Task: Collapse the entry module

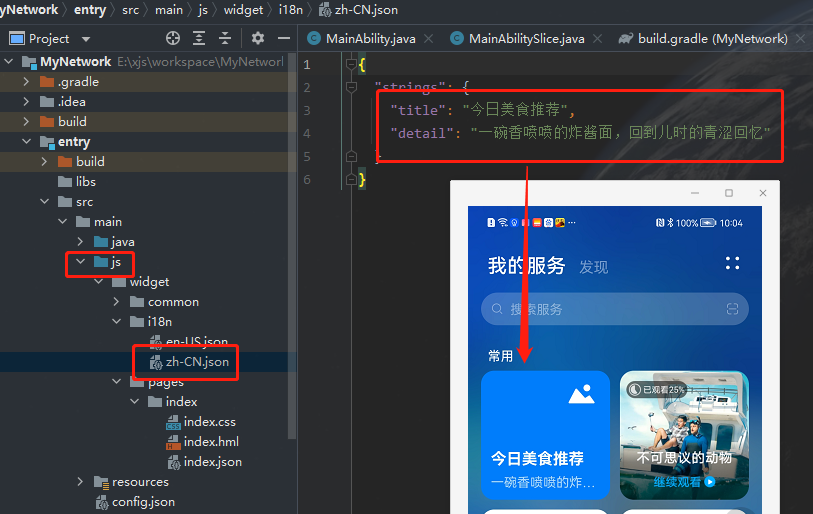Action: 26,142
